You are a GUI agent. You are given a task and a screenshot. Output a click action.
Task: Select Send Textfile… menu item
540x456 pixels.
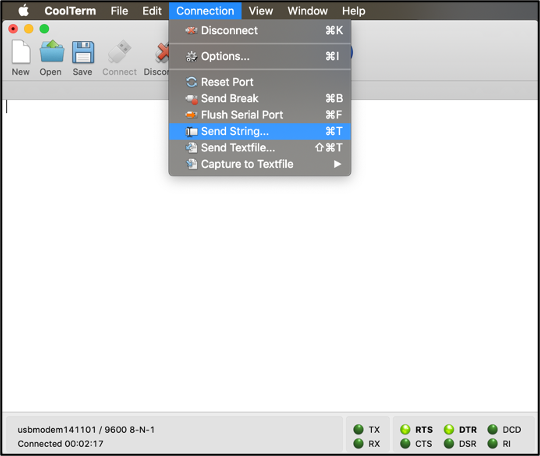[x=260, y=148]
